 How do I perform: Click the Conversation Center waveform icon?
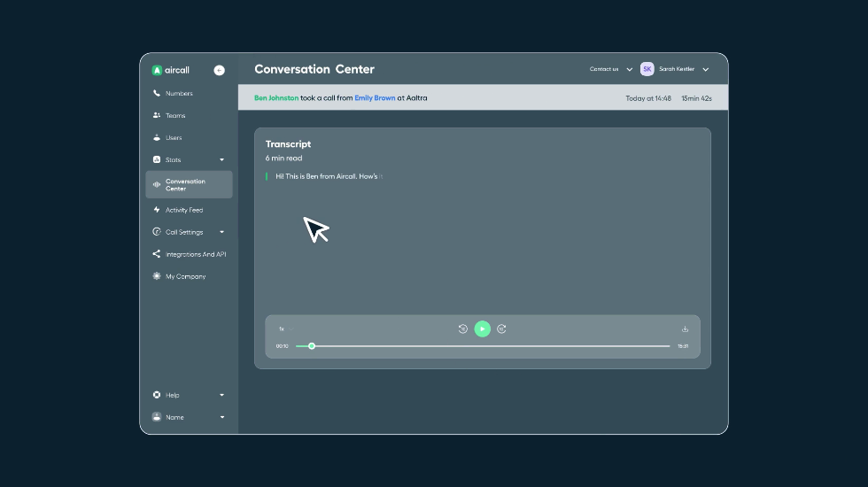click(157, 185)
